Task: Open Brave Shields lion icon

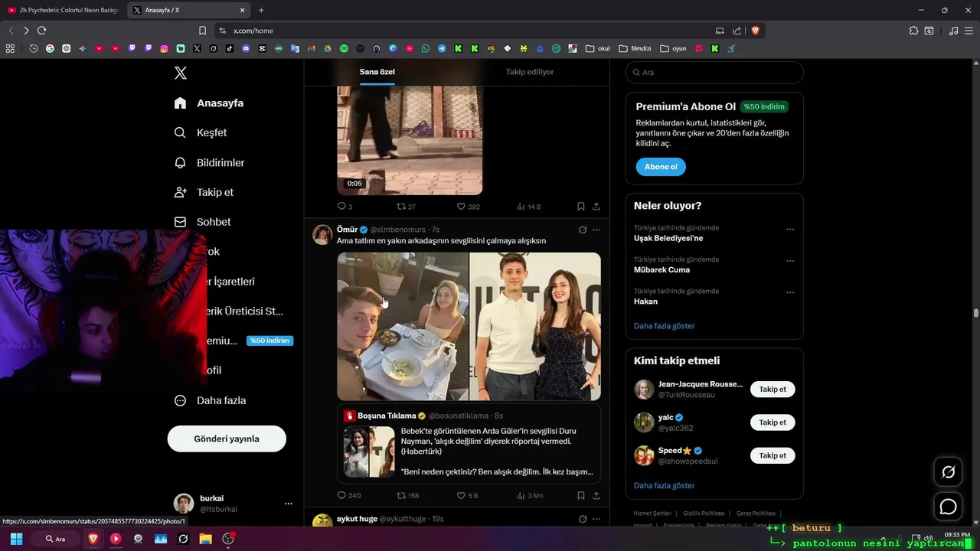Action: pos(756,31)
